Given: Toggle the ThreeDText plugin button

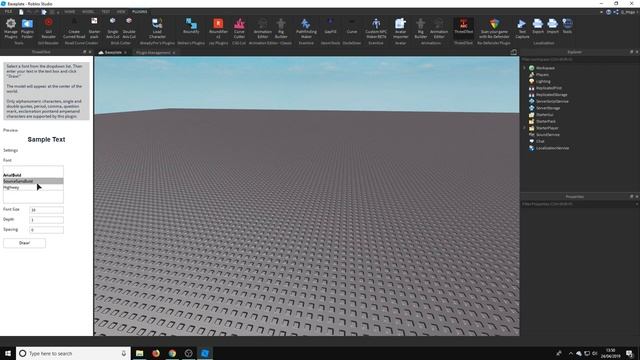Looking at the screenshot, I should coord(463,27).
